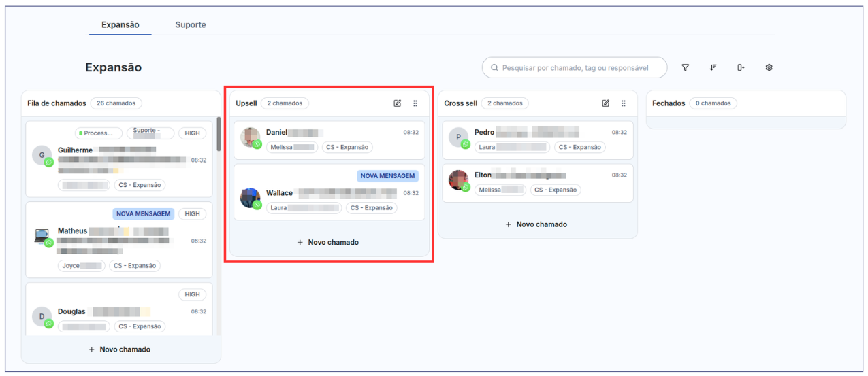Click the drag handle dots on Upsell column
The image size is (868, 376).
pos(415,103)
